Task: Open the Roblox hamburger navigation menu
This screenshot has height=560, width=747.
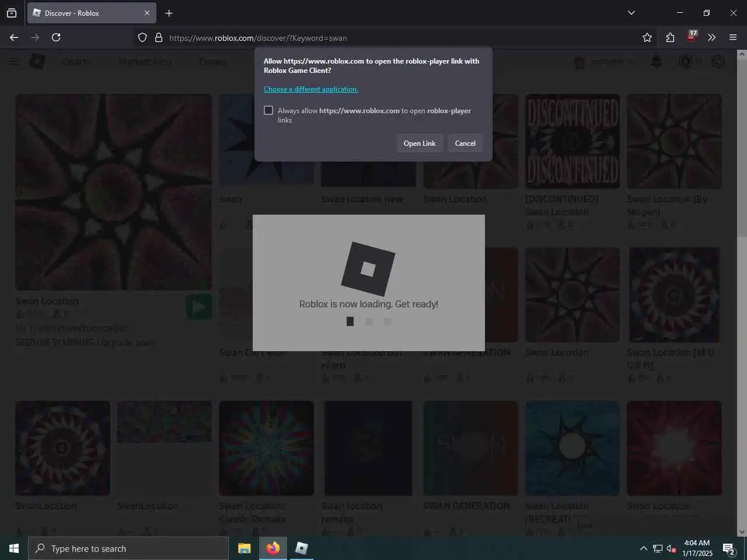Action: 14,61
